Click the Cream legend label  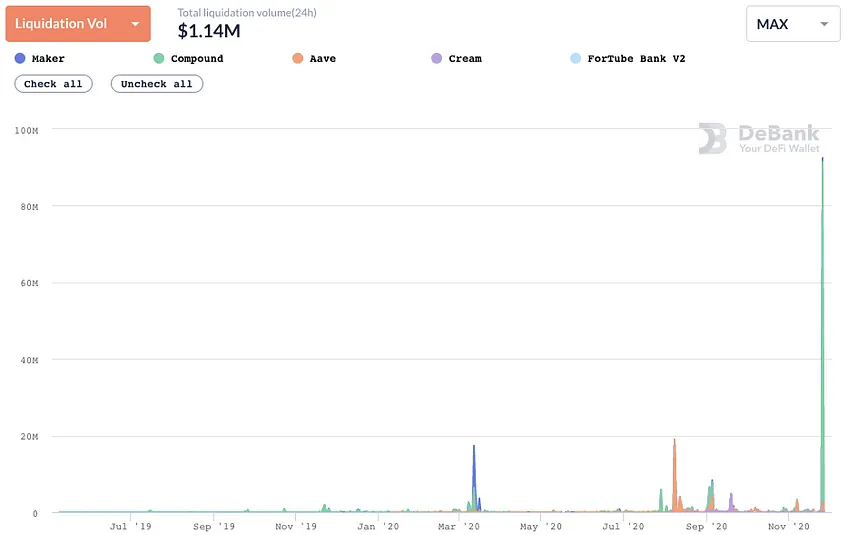[465, 58]
